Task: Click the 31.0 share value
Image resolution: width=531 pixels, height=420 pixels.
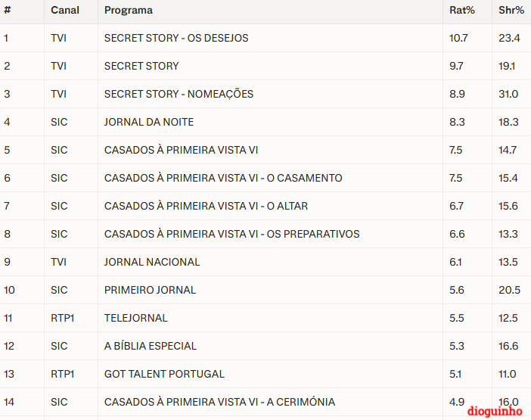Action: tap(508, 94)
